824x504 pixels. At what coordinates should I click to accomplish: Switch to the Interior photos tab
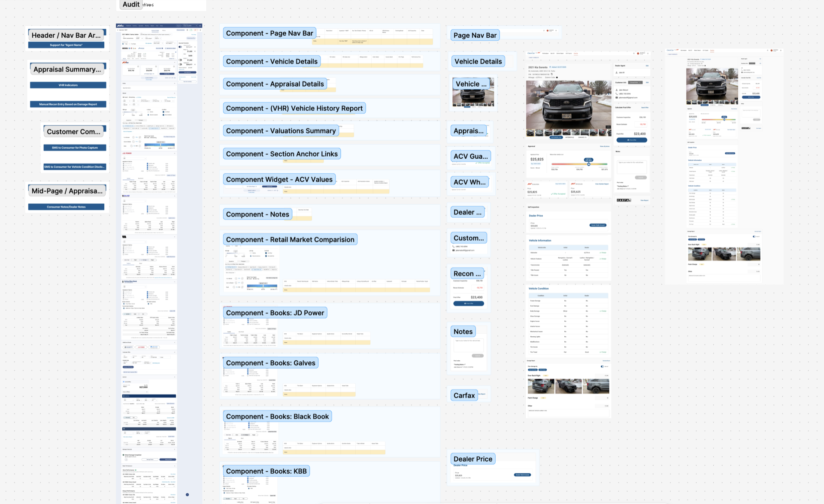pyautogui.click(x=570, y=137)
